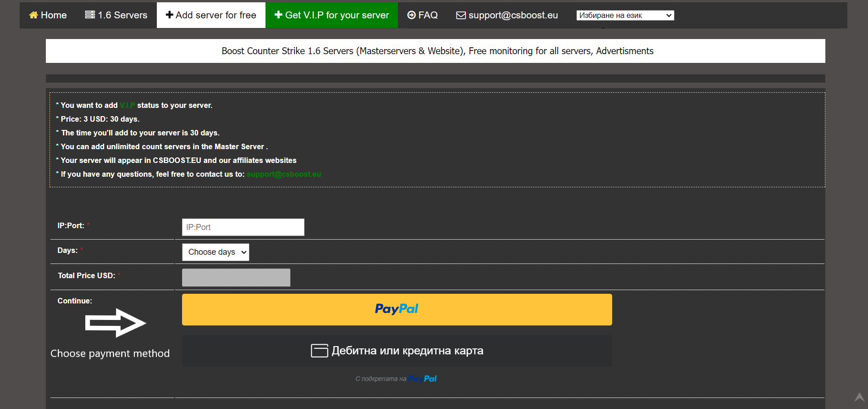This screenshot has height=409, width=868.
Task: Open the Home menu item
Action: tap(48, 15)
